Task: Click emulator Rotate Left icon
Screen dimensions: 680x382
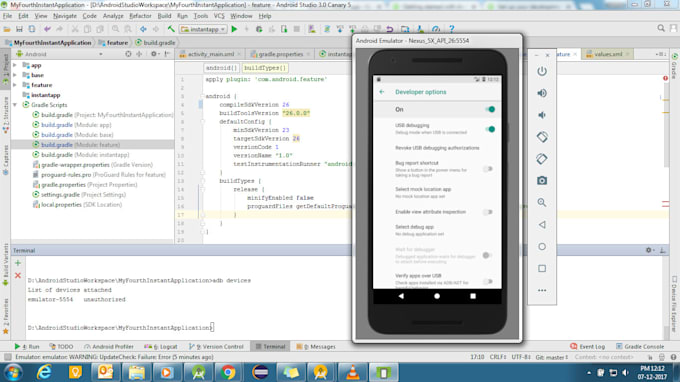Action: pyautogui.click(x=542, y=137)
